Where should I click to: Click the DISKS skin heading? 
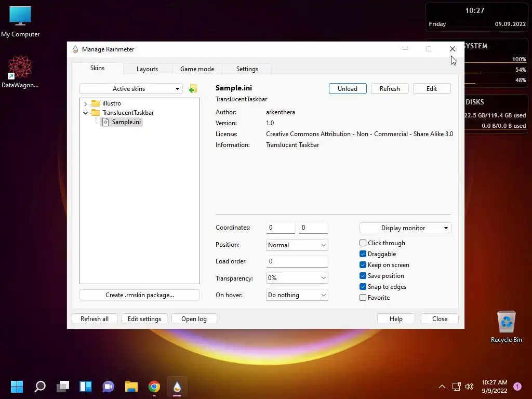click(x=474, y=102)
